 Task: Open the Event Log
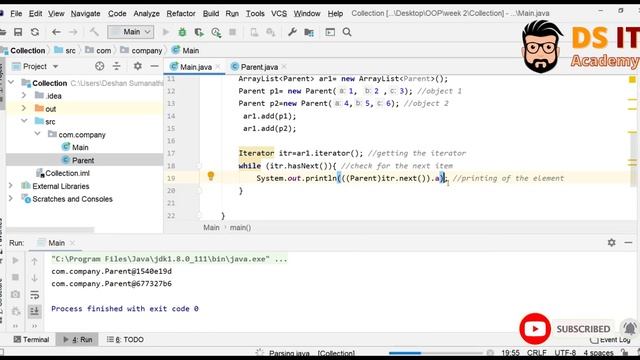(611, 340)
